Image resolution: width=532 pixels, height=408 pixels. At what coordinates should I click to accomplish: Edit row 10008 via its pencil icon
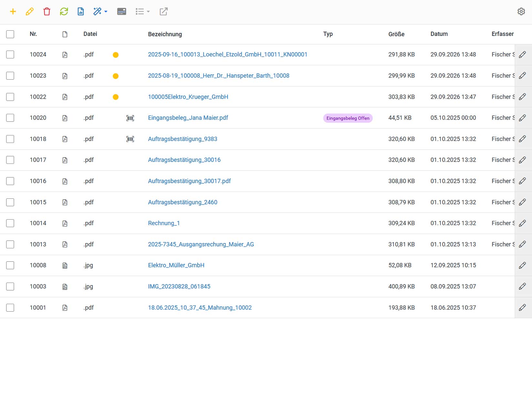(522, 265)
